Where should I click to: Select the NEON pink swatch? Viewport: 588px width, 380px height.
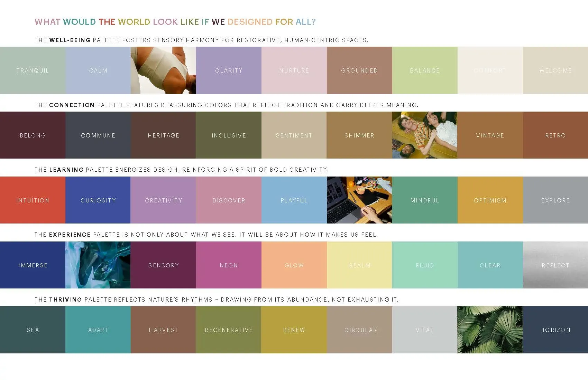[x=228, y=265]
